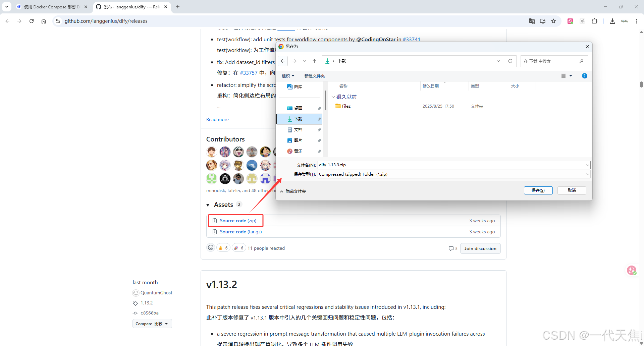Download Source code (zip)
The image size is (644, 346).
(x=238, y=221)
